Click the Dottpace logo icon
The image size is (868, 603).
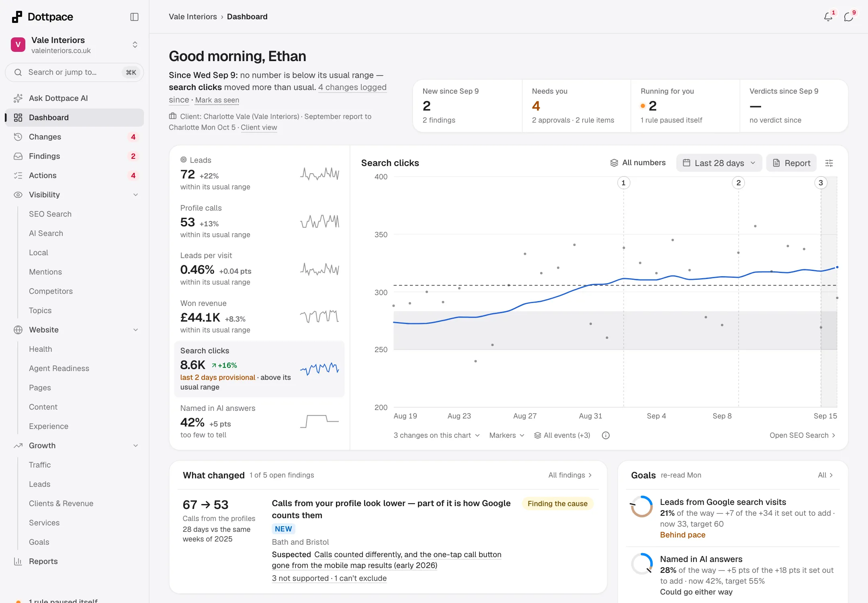pos(17,17)
